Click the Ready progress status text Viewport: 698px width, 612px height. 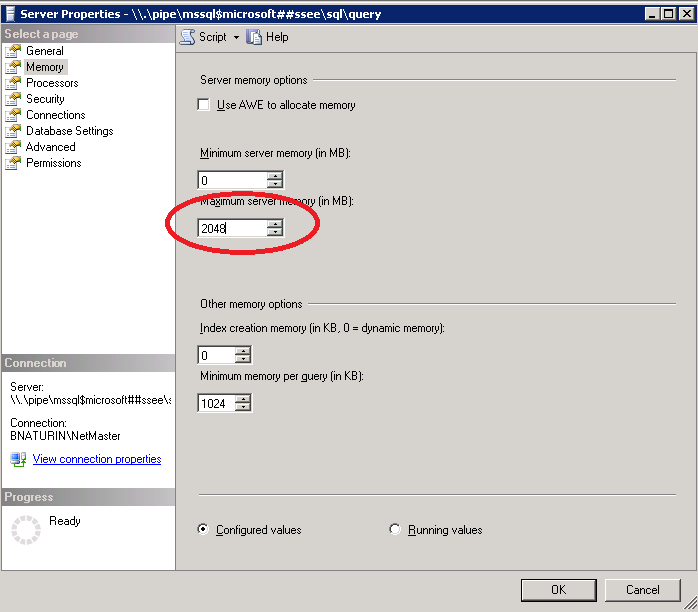tap(65, 521)
